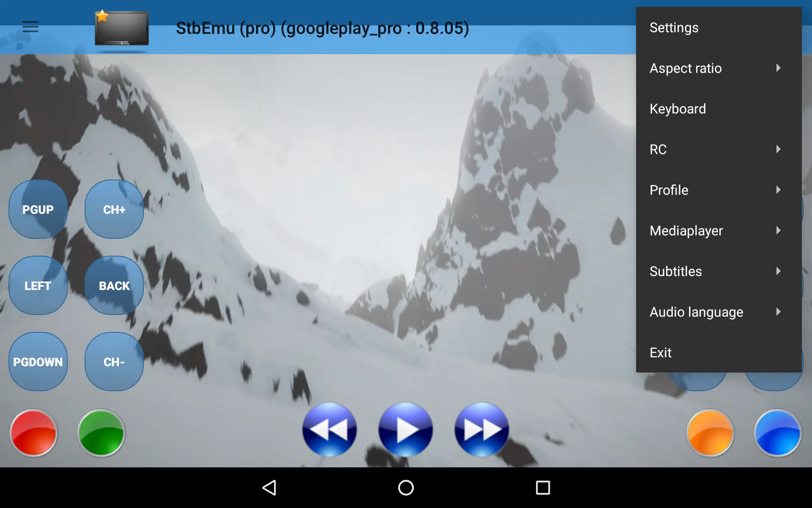Press the PGDOWN navigation button

37,361
